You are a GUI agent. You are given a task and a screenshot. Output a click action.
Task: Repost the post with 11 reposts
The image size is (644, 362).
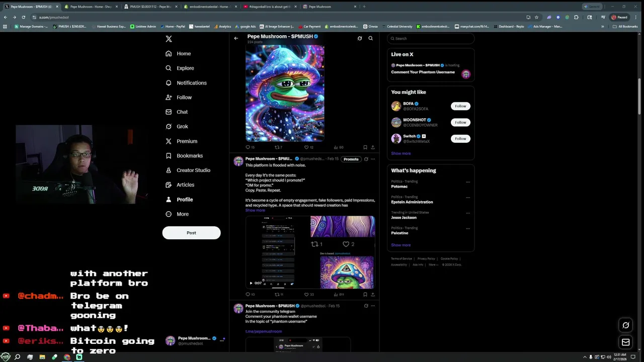(279, 295)
